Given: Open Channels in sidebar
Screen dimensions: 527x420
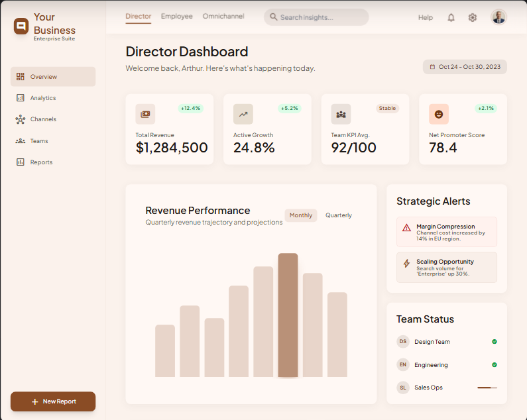Looking at the screenshot, I should click(53, 119).
